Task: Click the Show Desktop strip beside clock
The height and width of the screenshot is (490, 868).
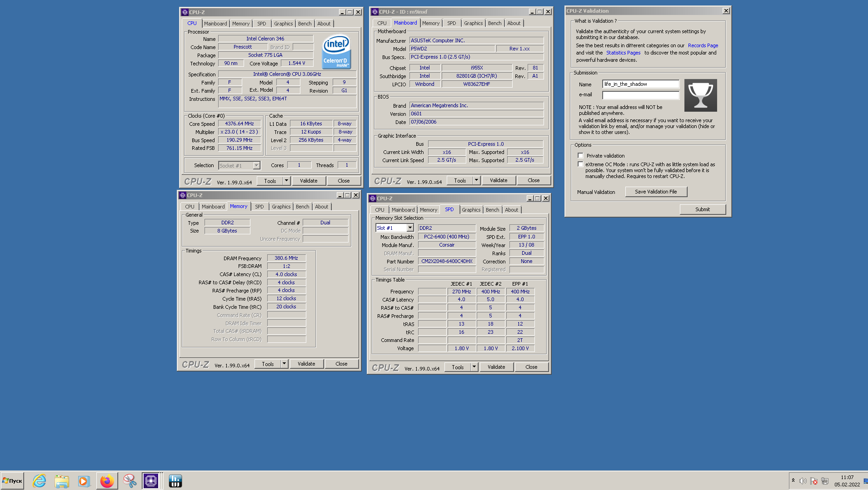Action: pyautogui.click(x=865, y=480)
